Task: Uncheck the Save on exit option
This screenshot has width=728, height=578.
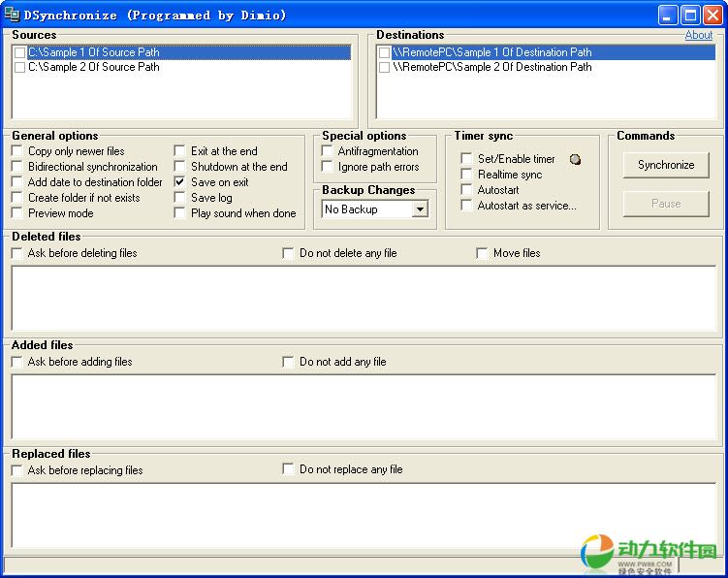Action: click(180, 182)
